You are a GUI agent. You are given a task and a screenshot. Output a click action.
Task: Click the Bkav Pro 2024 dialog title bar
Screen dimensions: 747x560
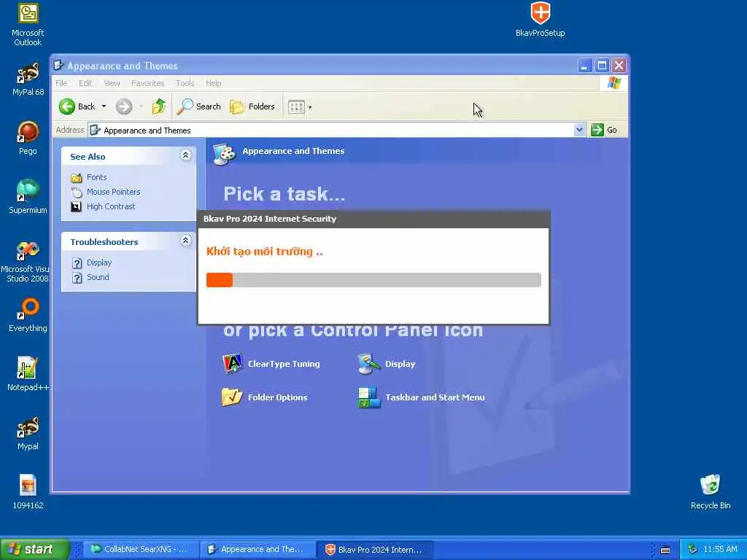(x=373, y=219)
